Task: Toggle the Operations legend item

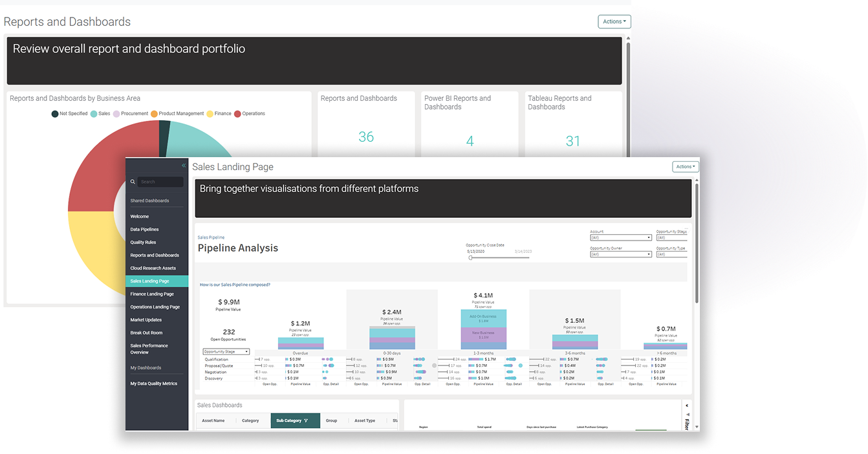Action: 249,114
